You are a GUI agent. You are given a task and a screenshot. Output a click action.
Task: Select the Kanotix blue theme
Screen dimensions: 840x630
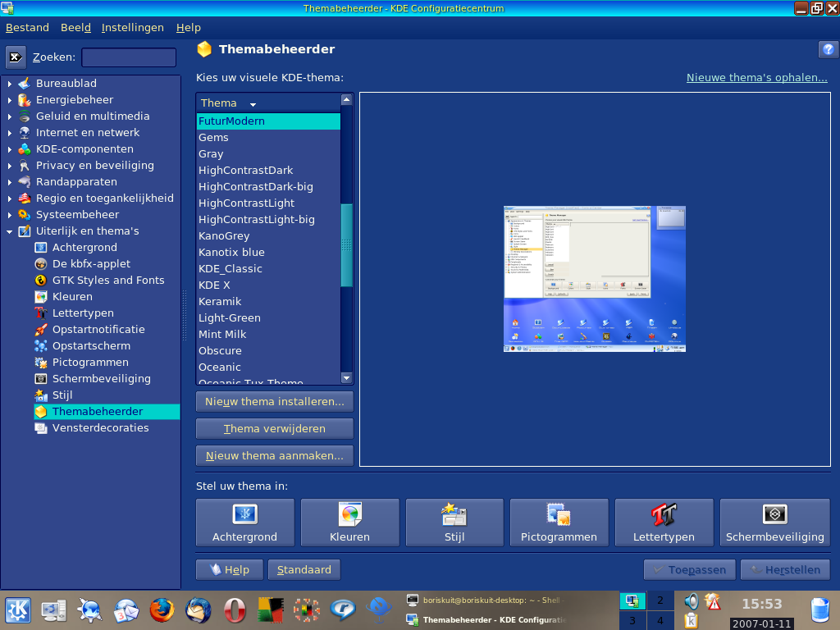coord(268,253)
